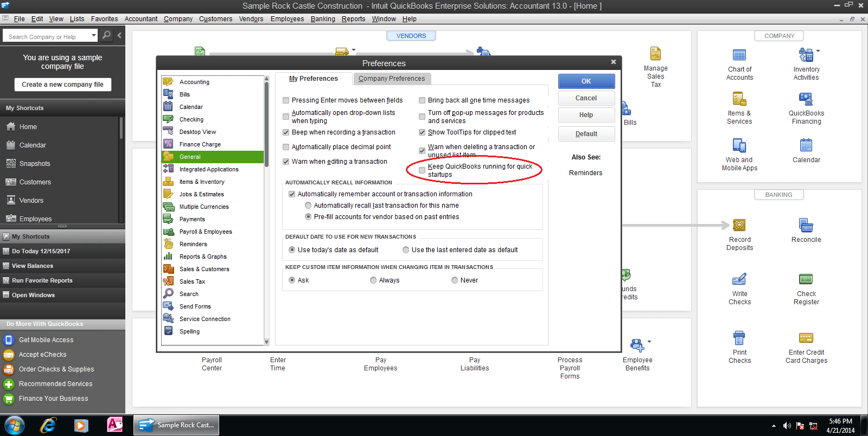Select Automatically recall last transaction radio
Screen dimensions: 868x436
[x=308, y=206]
